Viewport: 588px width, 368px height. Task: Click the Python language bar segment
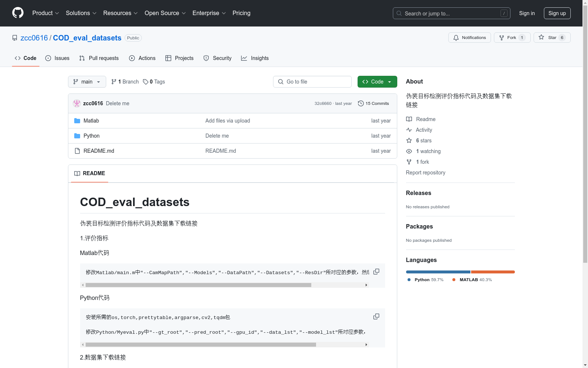point(438,272)
